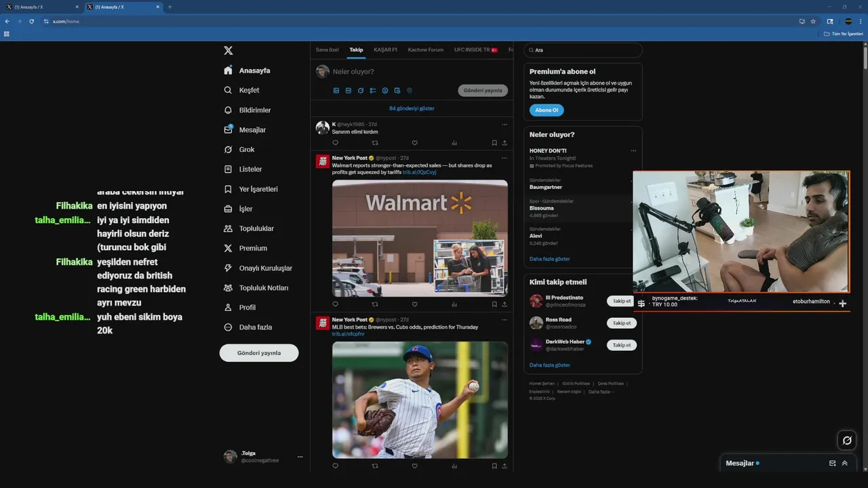The image size is (868, 488).
Task: Open the Cubs pitcher image
Action: 420,399
